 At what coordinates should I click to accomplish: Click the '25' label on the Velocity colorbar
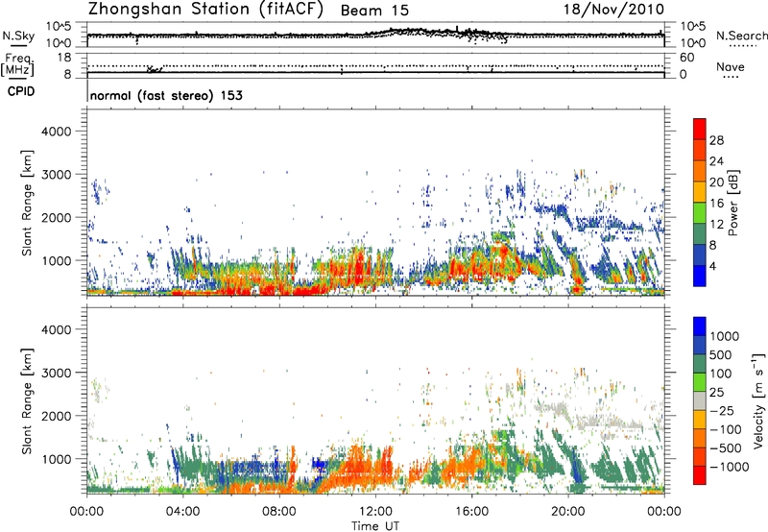pyautogui.click(x=717, y=392)
